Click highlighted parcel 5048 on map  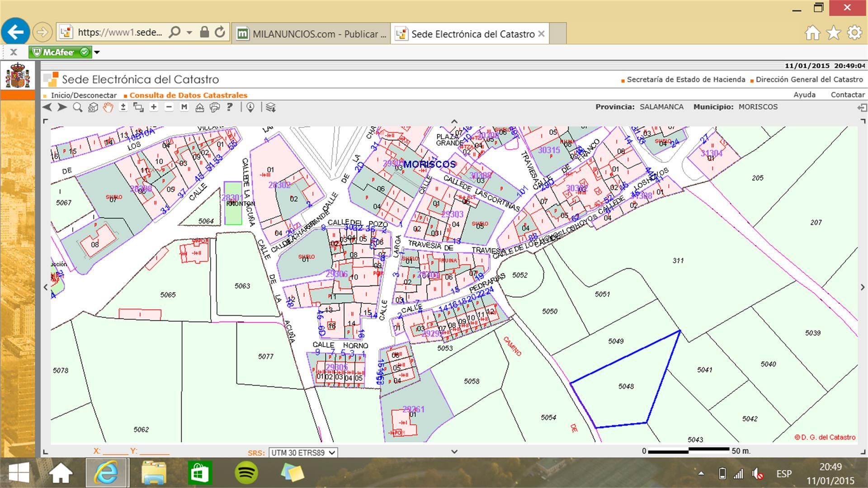click(626, 386)
